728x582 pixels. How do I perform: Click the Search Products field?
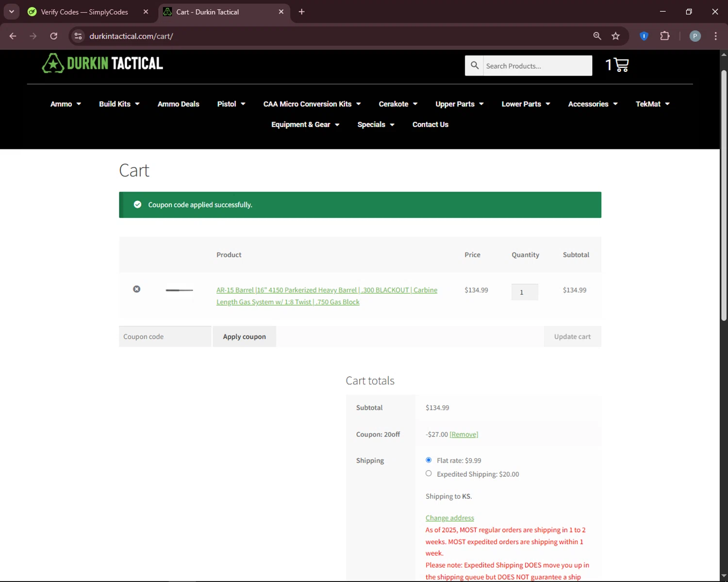[x=537, y=65]
